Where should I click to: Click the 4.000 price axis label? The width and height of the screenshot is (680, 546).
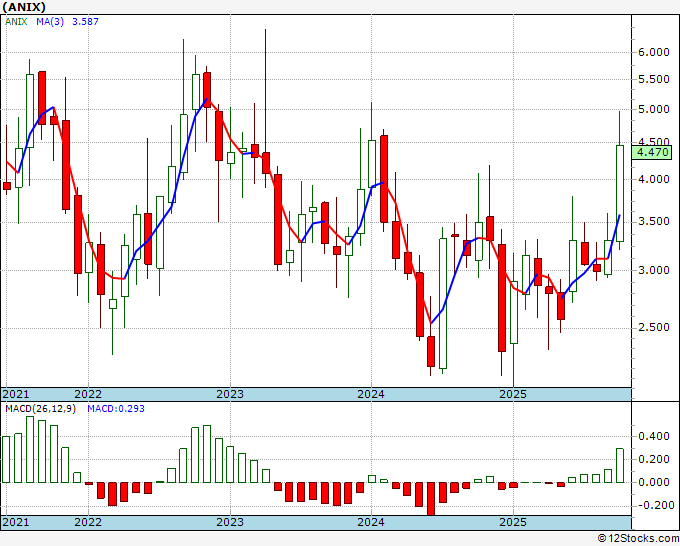[x=654, y=179]
